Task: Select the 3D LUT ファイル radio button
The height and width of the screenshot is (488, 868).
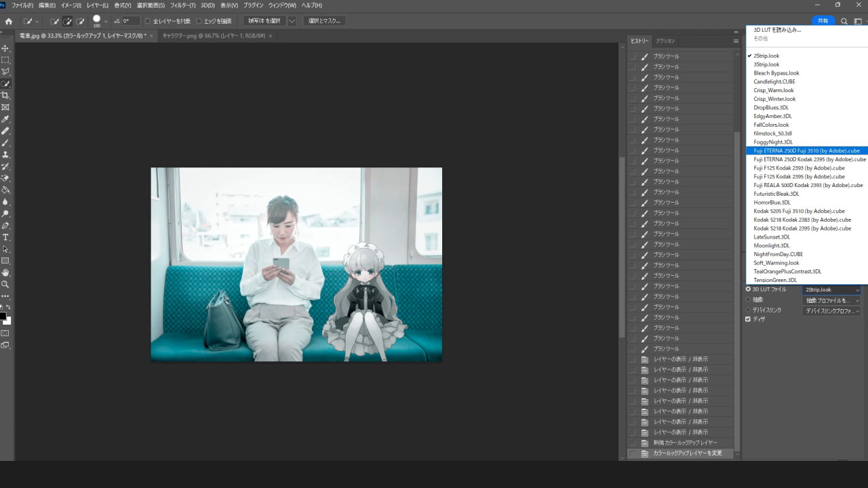Action: tap(748, 289)
